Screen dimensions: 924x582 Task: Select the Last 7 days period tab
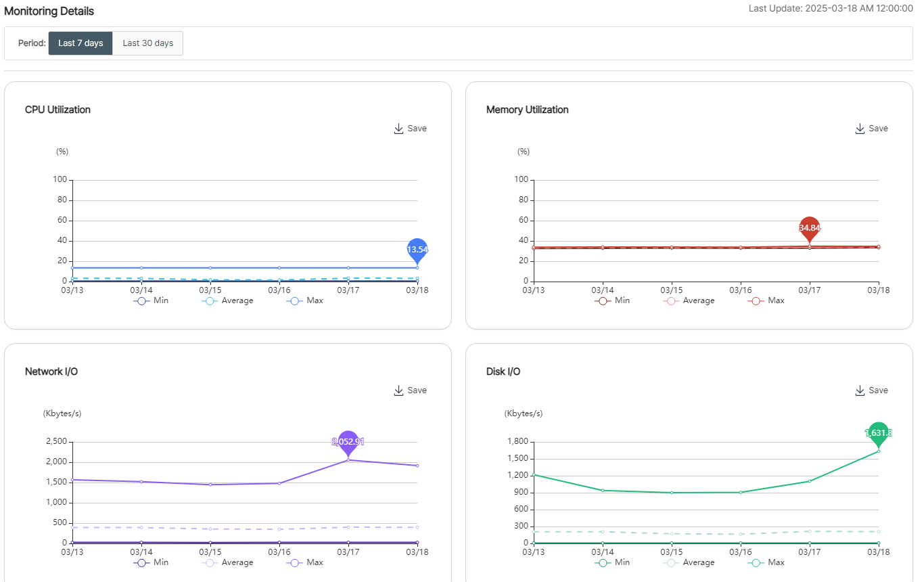coord(80,43)
